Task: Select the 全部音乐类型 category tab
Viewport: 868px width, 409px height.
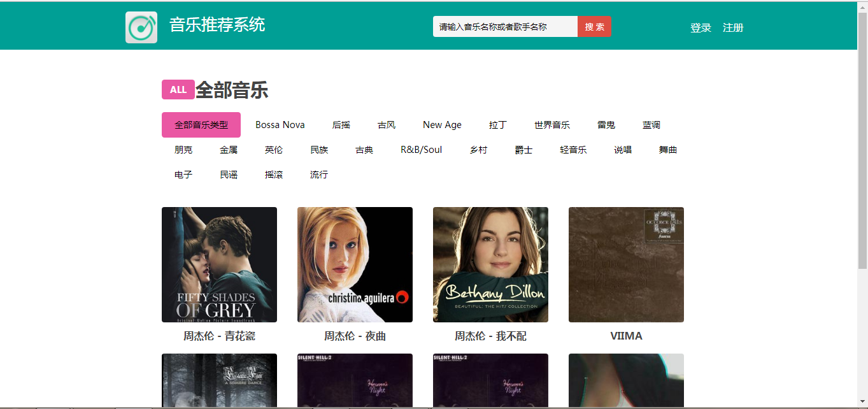Action: 201,125
